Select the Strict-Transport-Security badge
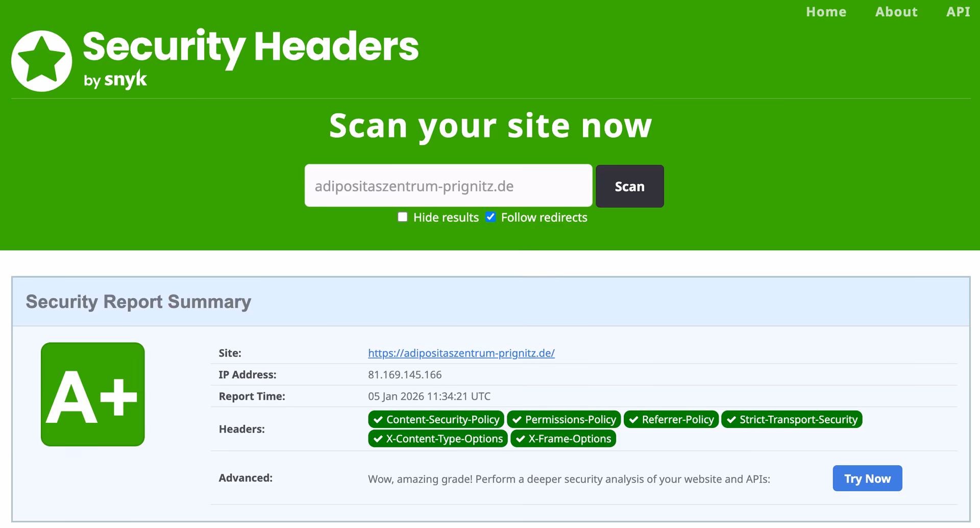This screenshot has height=528, width=980. (x=792, y=419)
